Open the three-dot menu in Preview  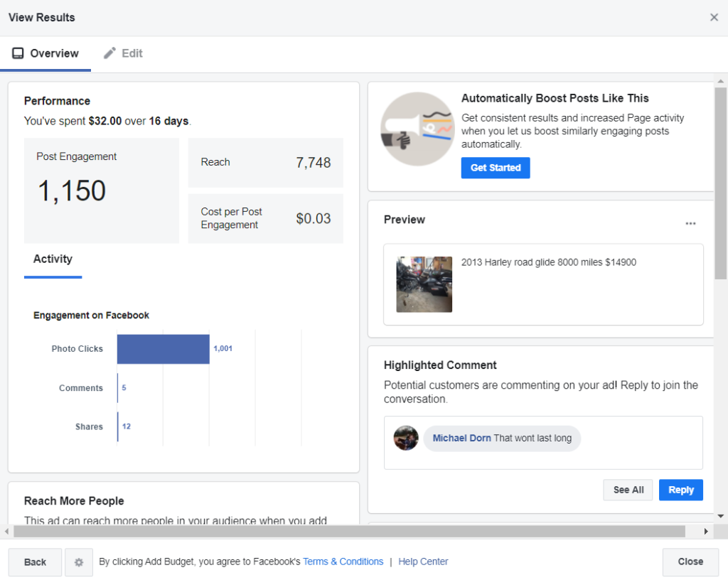click(690, 223)
